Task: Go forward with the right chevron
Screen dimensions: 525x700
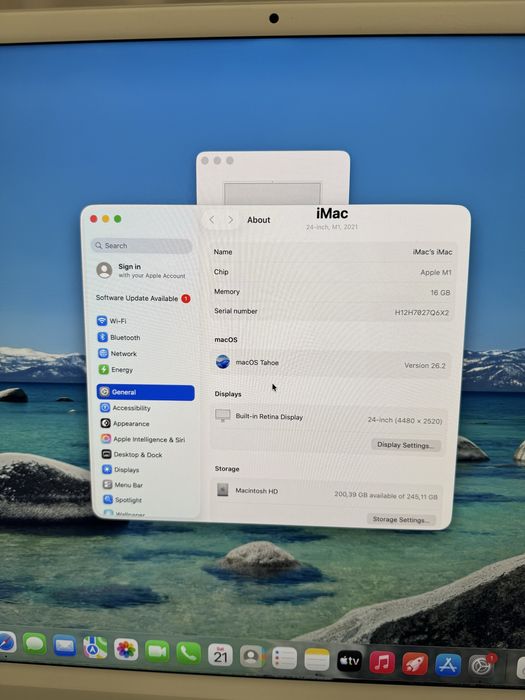Action: point(230,220)
